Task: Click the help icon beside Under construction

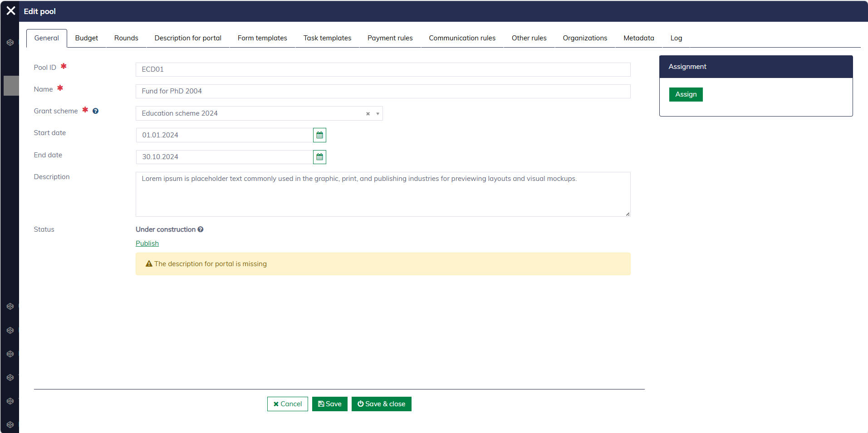Action: (x=201, y=229)
